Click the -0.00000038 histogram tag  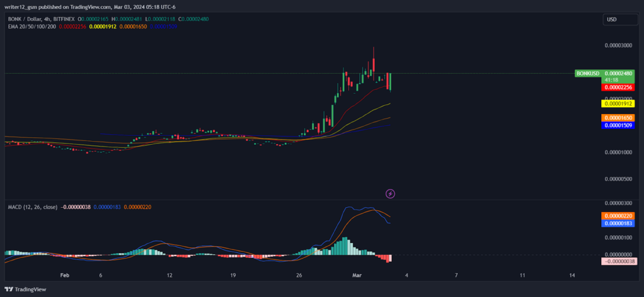point(618,261)
